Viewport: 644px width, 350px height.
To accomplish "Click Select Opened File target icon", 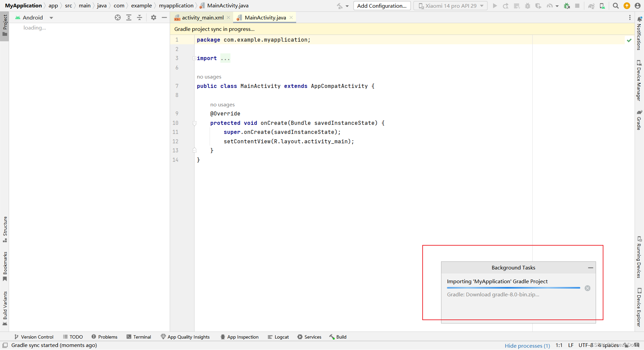I will [x=118, y=17].
